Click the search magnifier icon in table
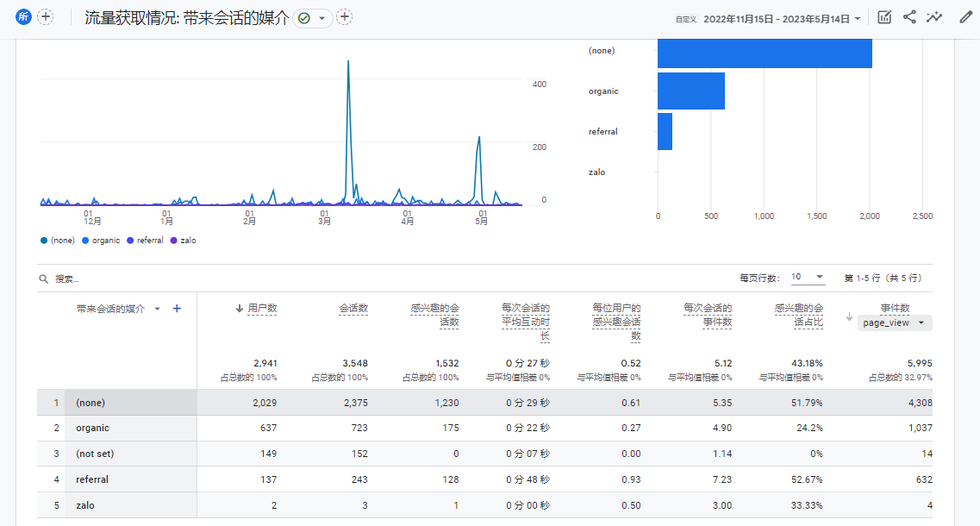The width and height of the screenshot is (980, 526). (43, 279)
